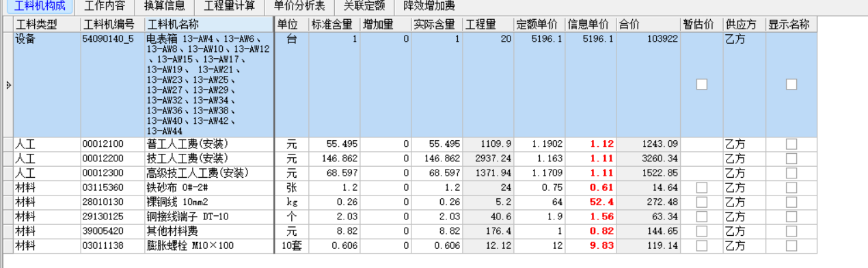Select the 膨胀螺栓 M10×100 name cell
The height and width of the screenshot is (268, 868).
[x=209, y=245]
